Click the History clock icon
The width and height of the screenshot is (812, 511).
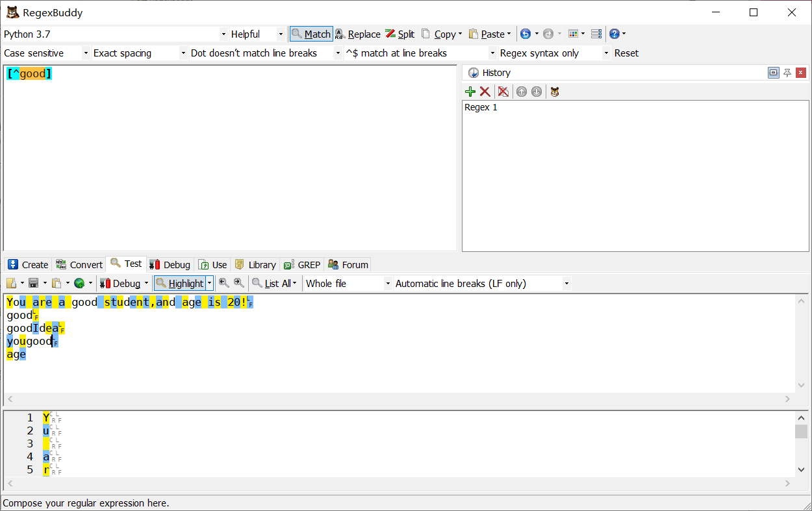click(x=474, y=73)
